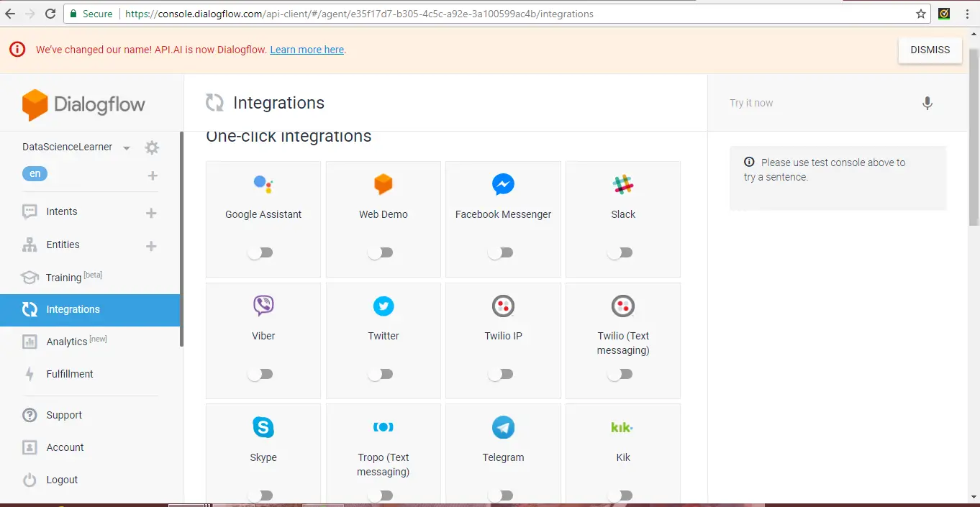980x507 pixels.
Task: Add a language with plus next to en
Action: click(153, 175)
